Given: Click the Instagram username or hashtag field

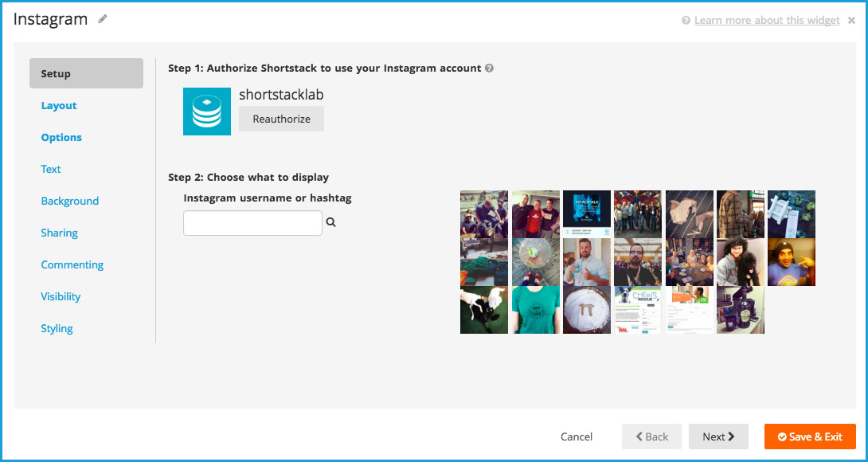Looking at the screenshot, I should coord(252,223).
